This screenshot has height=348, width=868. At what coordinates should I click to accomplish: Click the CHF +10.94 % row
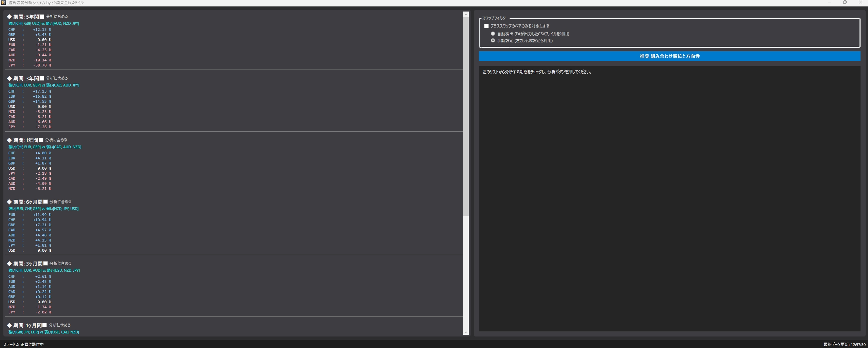click(30, 220)
